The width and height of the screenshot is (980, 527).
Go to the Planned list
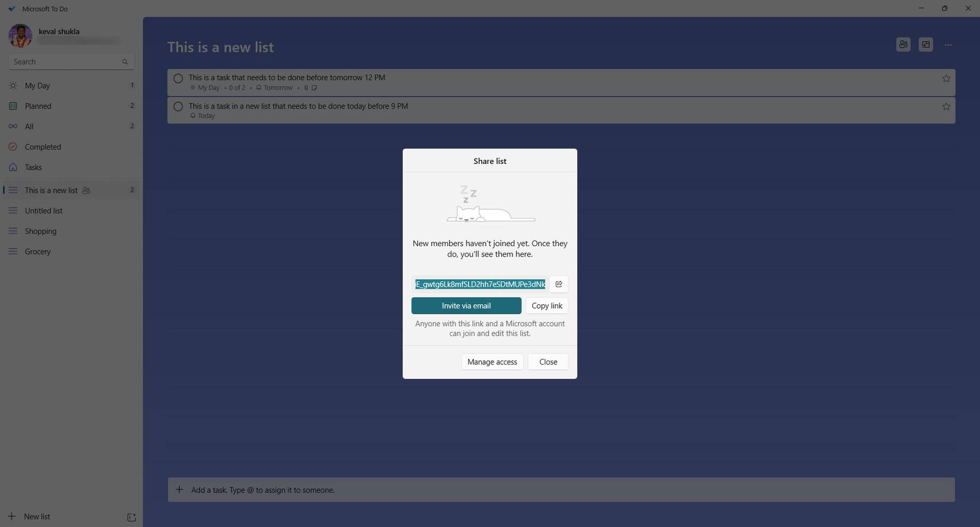coord(38,106)
